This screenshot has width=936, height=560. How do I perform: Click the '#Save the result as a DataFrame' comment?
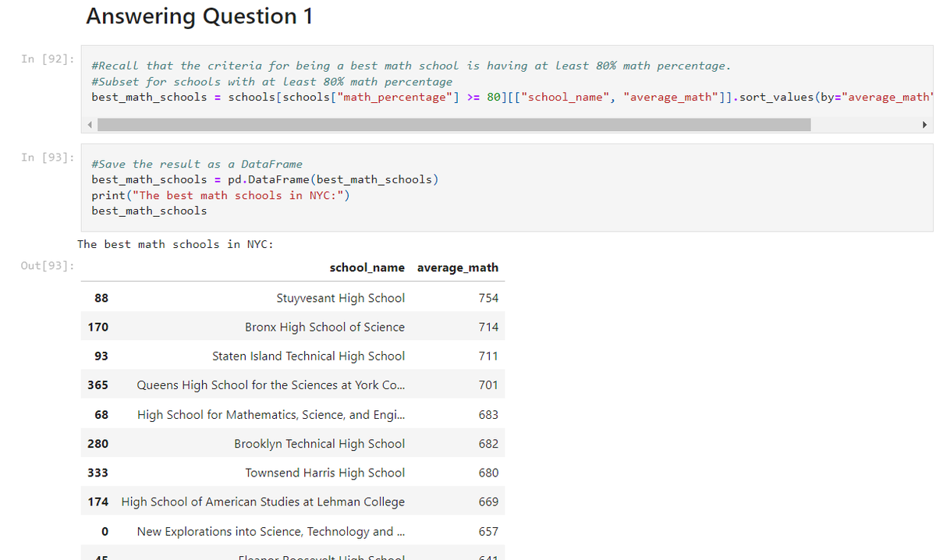click(197, 164)
